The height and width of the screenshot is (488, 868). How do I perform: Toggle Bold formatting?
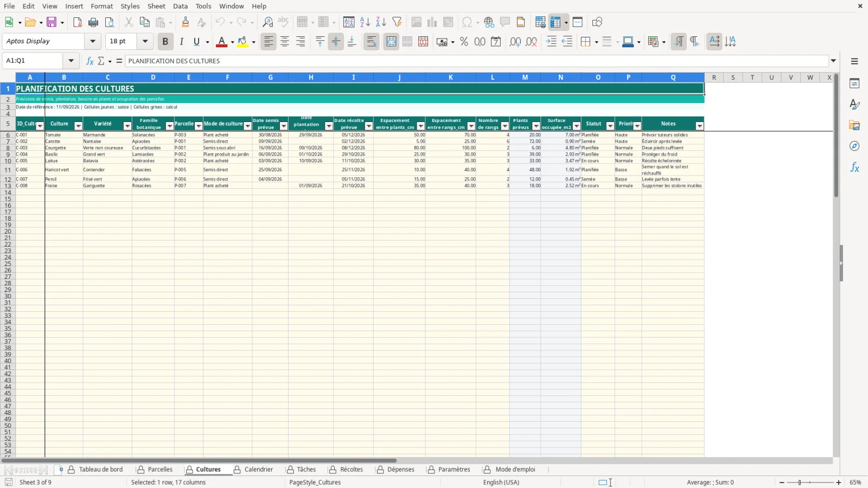coord(165,42)
